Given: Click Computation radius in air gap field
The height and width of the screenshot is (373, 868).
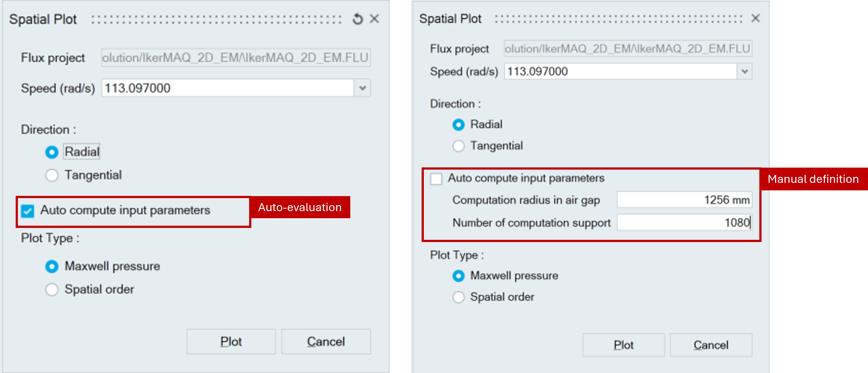Looking at the screenshot, I should click(684, 200).
